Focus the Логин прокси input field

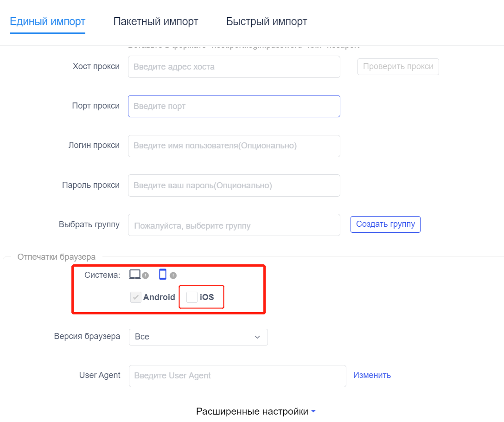pyautogui.click(x=234, y=146)
